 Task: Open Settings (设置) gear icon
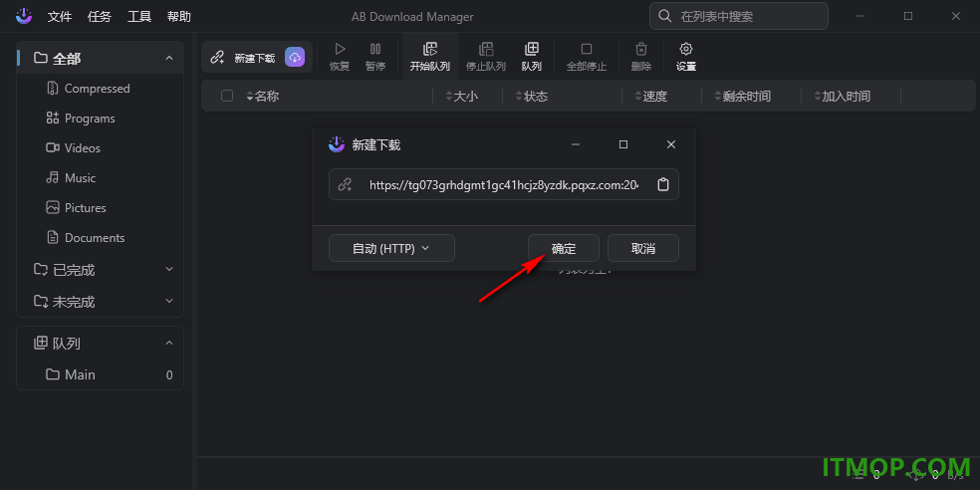(x=686, y=49)
